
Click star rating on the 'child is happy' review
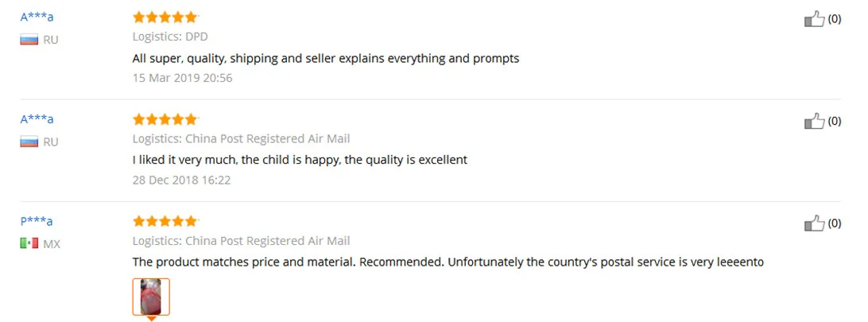click(165, 119)
